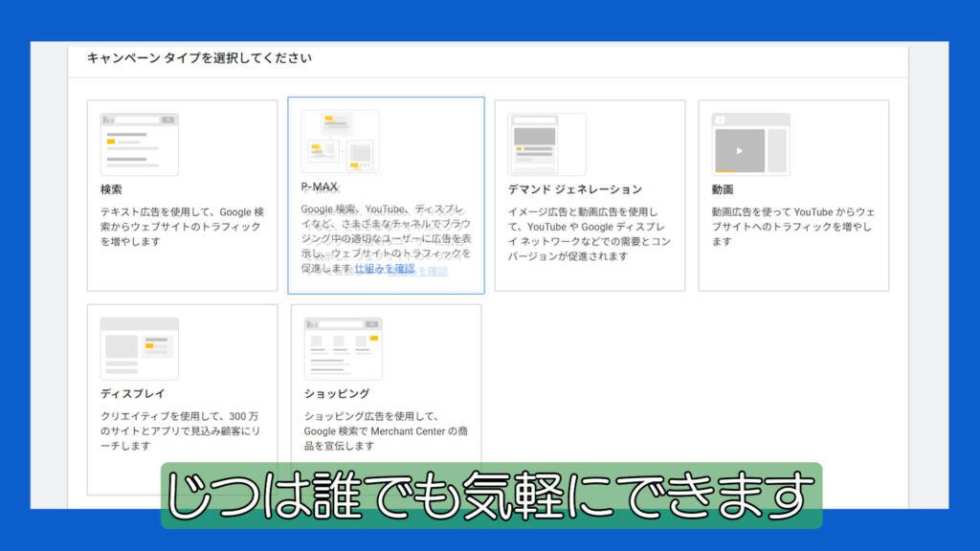Choose the 動画 campaign type title
The width and height of the screenshot is (980, 551).
tap(723, 189)
